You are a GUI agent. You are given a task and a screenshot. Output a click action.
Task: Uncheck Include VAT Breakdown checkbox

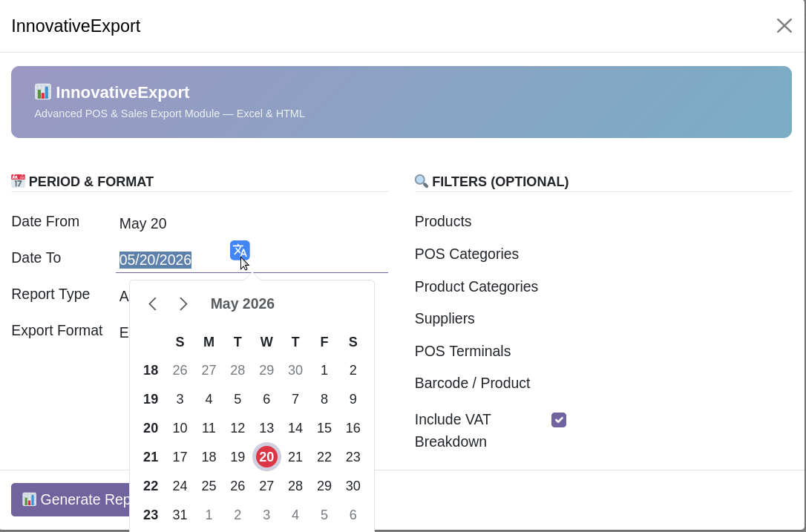[x=559, y=420]
